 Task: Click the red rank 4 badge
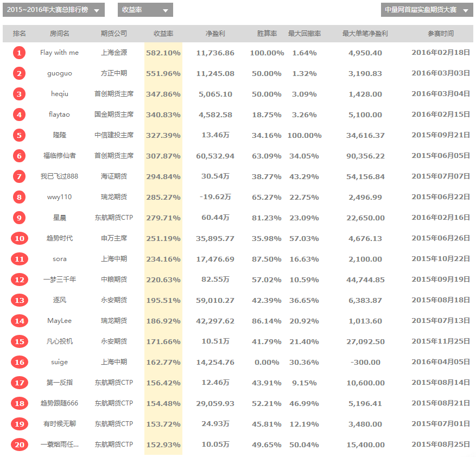click(19, 115)
